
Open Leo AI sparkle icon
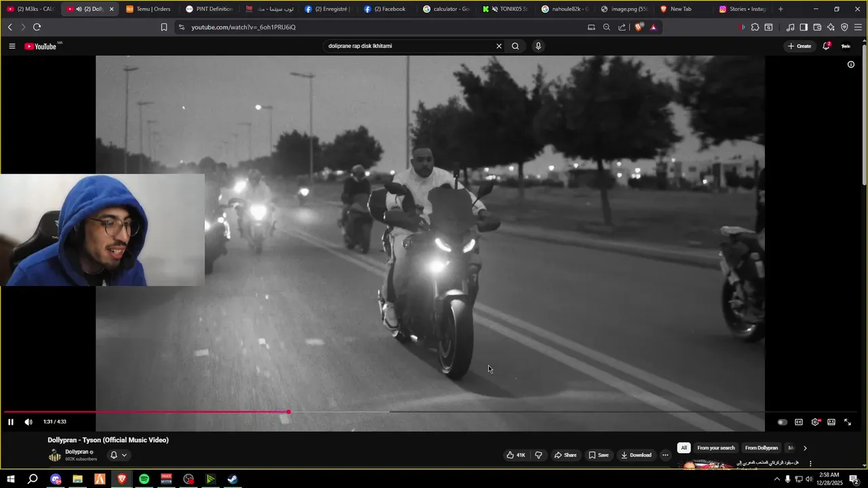(x=831, y=27)
